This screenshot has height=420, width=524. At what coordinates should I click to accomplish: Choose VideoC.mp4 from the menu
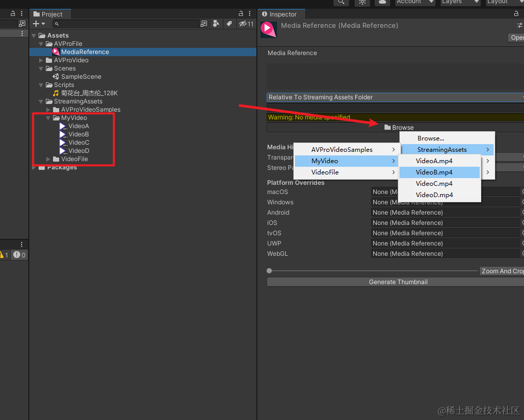pyautogui.click(x=440, y=184)
